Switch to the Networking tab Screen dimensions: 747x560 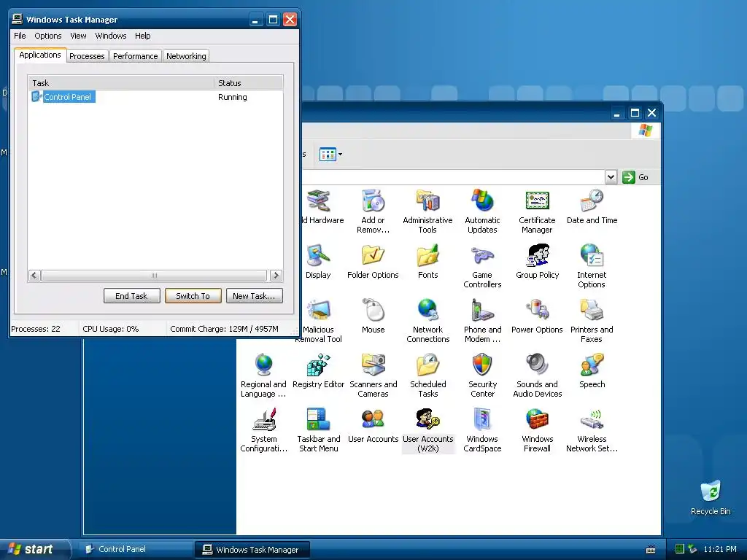[186, 56]
